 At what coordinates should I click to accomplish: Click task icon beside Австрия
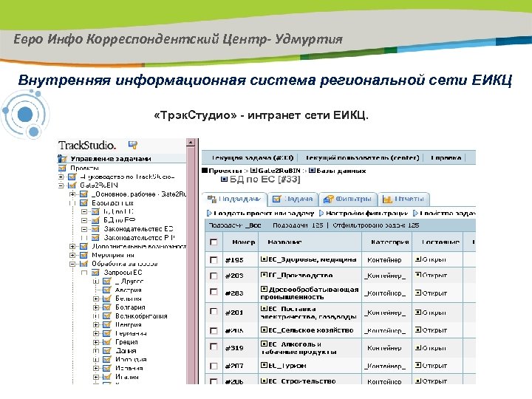point(107,290)
